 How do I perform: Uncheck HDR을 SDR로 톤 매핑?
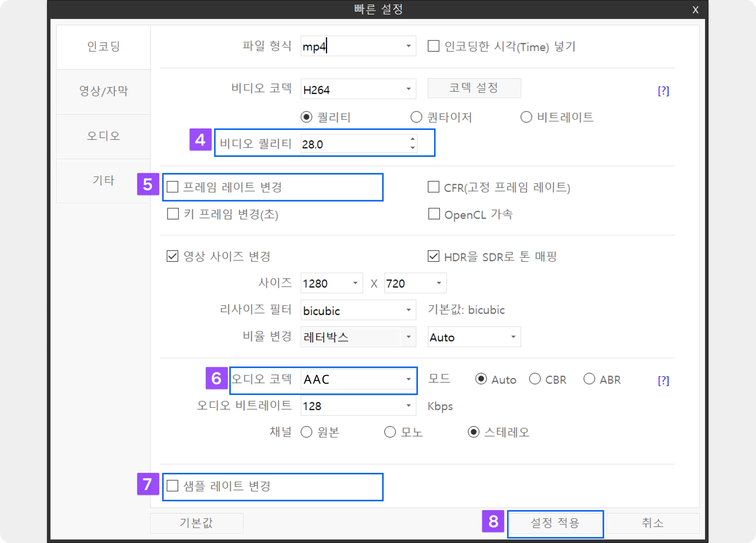coord(433,256)
